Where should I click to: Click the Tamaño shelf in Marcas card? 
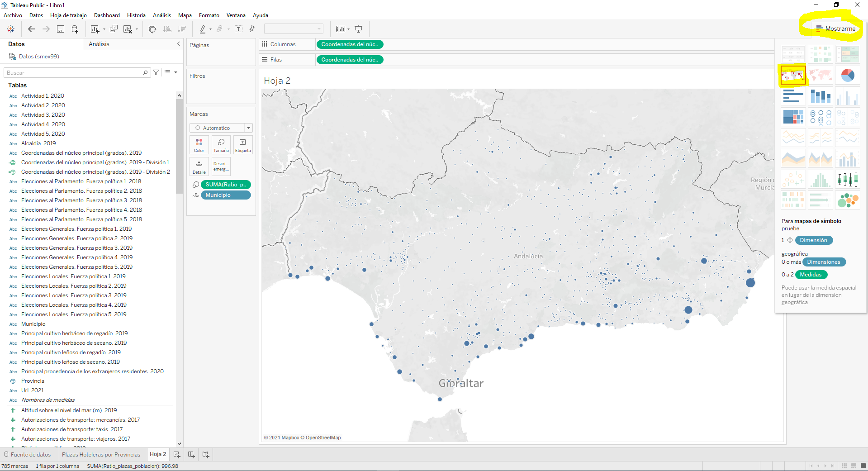221,145
